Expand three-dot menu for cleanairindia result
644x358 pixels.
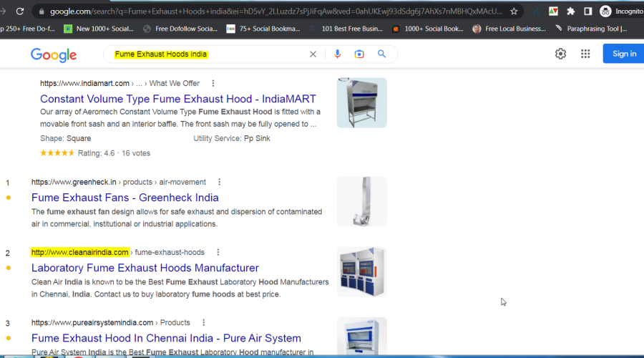[218, 252]
